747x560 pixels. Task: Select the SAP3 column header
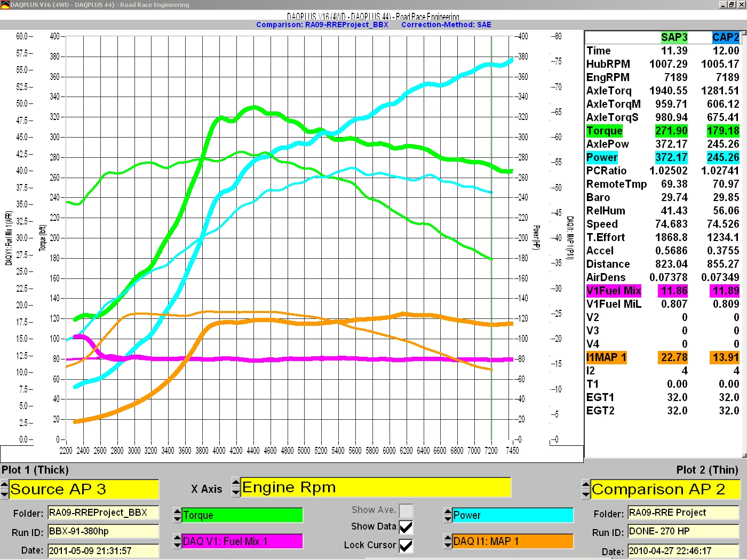click(674, 37)
